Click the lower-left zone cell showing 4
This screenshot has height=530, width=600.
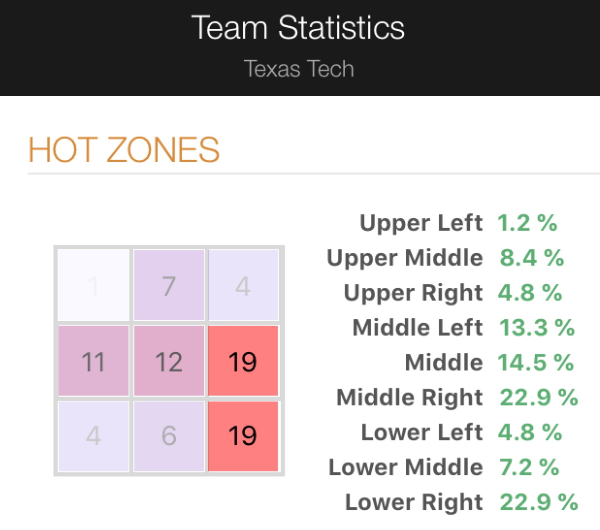click(x=93, y=436)
